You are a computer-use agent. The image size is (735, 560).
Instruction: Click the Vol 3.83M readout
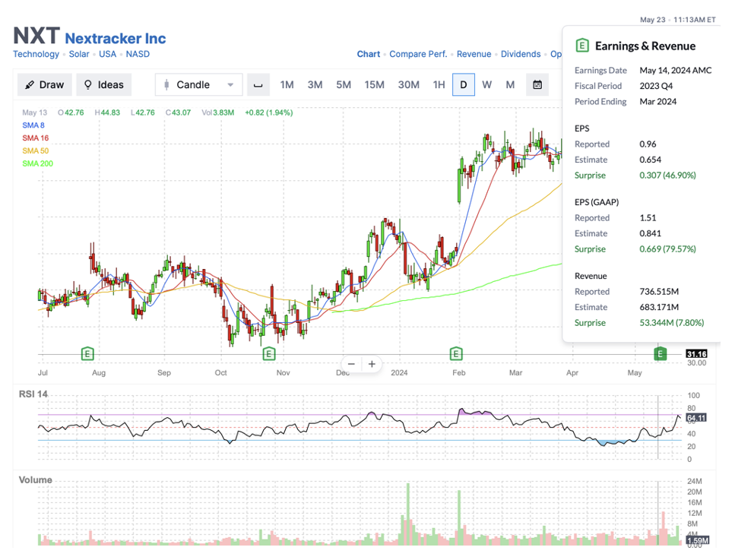click(x=218, y=112)
